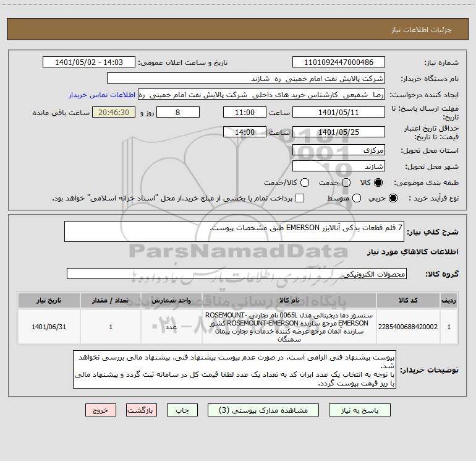Screen dimensions: 476x461
Task: Click announcement date field 1401/05/02 - 14:03
Action: pos(89,62)
